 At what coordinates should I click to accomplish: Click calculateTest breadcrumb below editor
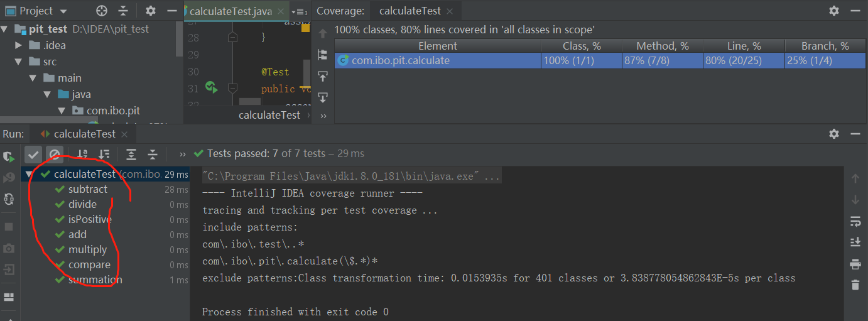(x=269, y=115)
